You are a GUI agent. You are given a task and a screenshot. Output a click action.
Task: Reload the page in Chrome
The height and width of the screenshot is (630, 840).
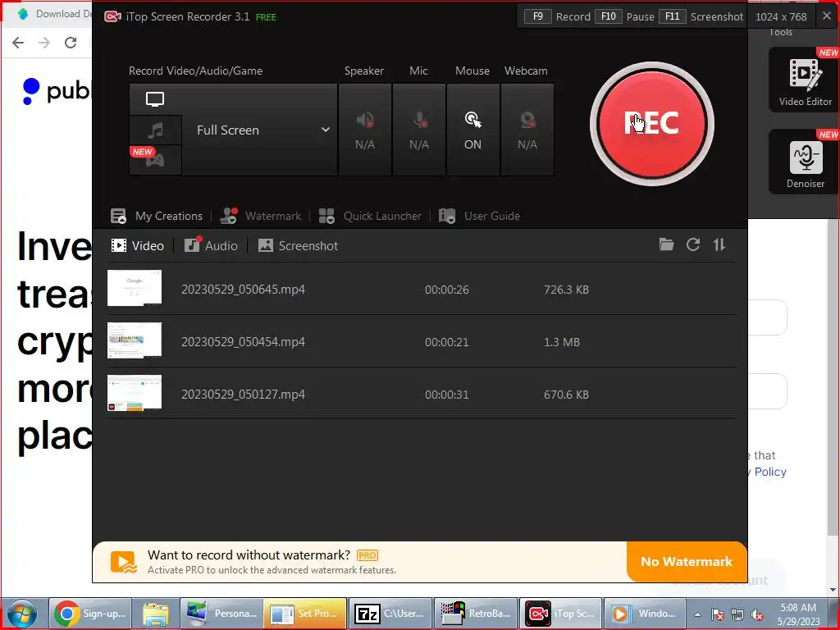[x=71, y=43]
